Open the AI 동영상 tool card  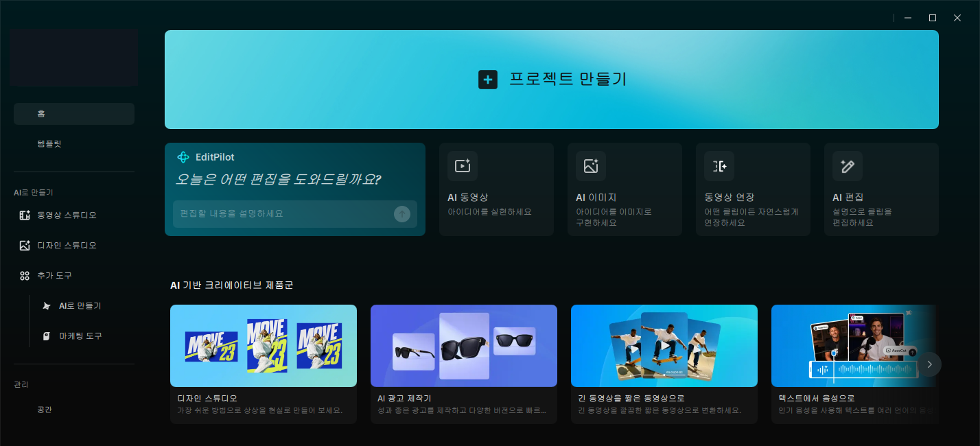click(x=496, y=189)
